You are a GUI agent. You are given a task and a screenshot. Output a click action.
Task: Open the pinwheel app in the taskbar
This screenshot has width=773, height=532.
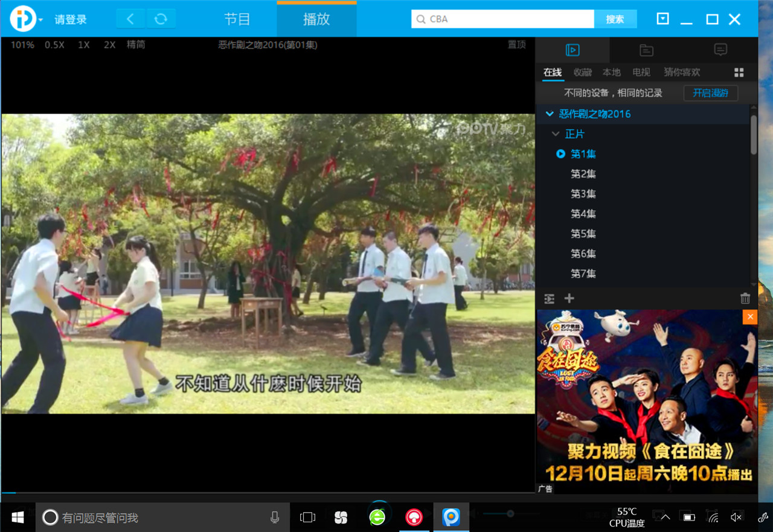(x=341, y=518)
